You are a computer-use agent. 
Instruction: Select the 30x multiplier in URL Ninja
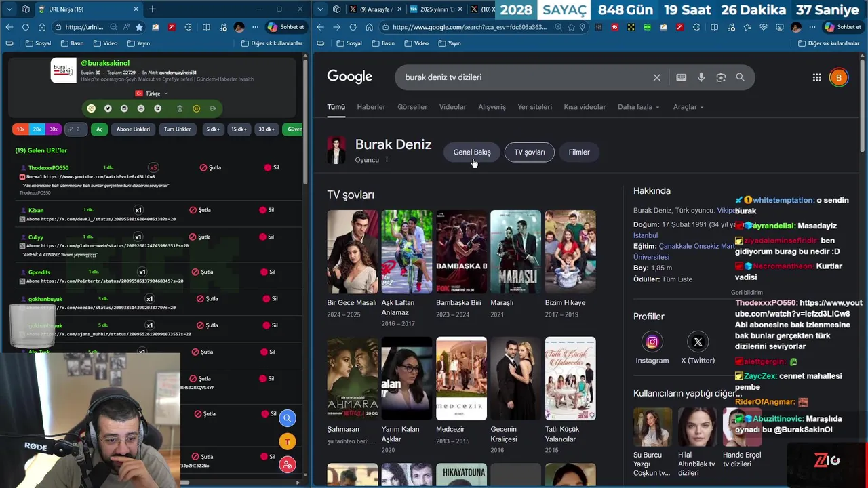coord(54,129)
